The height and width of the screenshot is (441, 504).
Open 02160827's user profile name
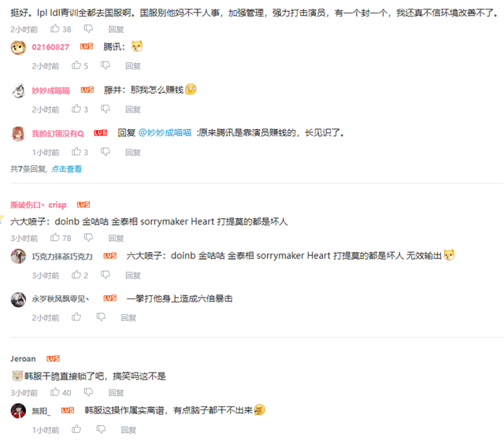[50, 47]
